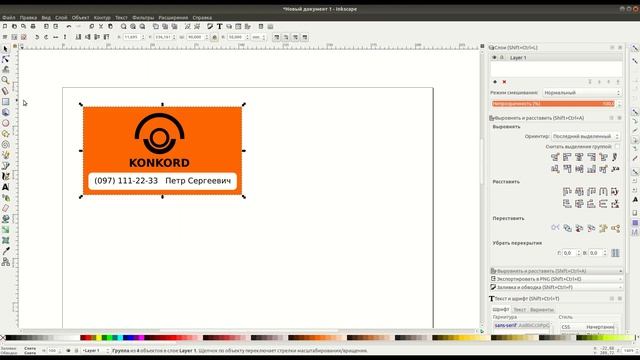
Task: Toggle the lock of Layer 1
Action: (x=502, y=58)
